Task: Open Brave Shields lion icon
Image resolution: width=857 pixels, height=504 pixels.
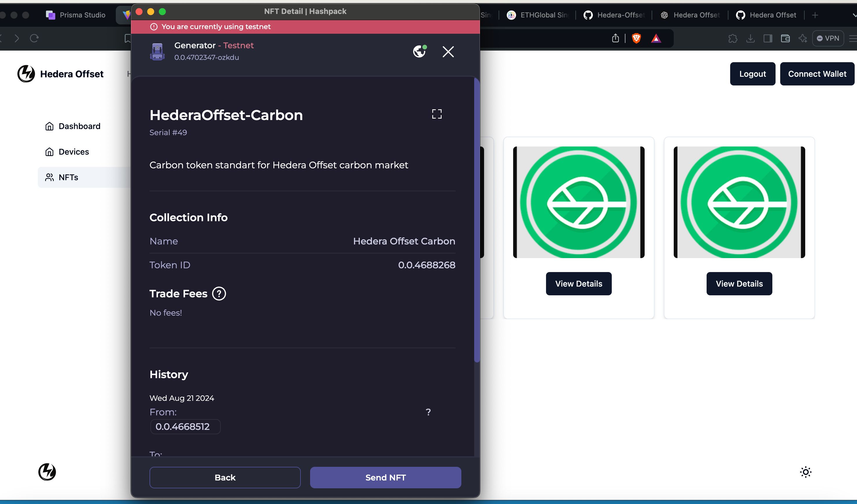Action: click(636, 38)
